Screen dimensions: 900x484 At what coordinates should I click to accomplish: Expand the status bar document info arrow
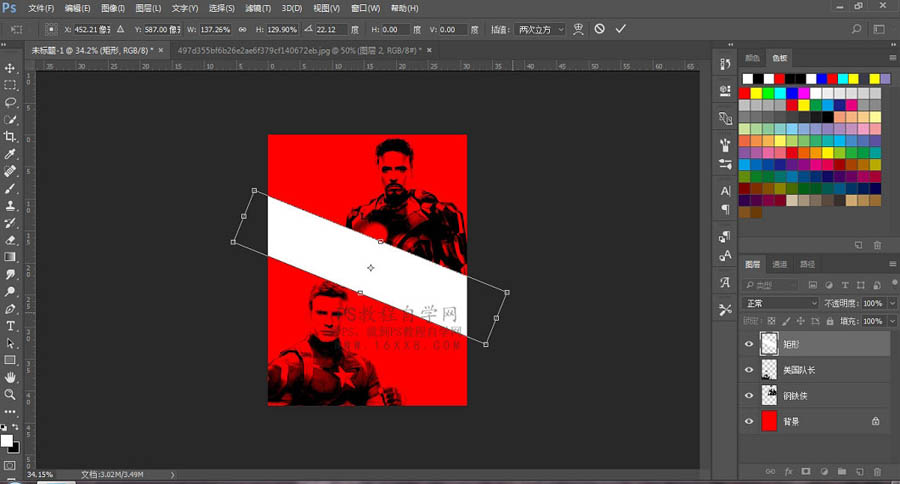[x=172, y=475]
